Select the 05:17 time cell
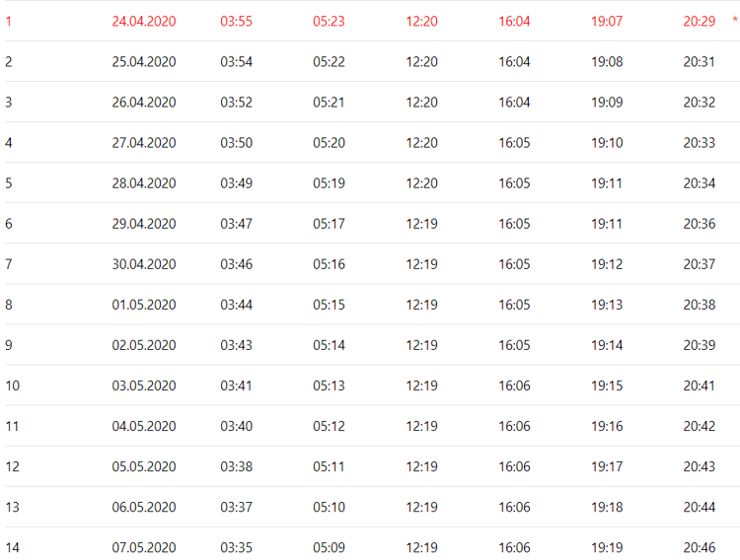Screen dimensions: 740x560 (x=329, y=223)
